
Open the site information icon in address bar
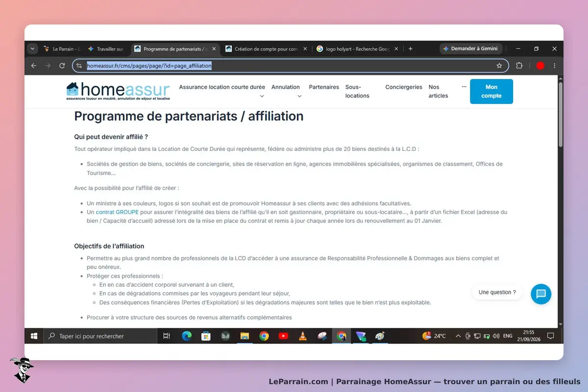[79, 66]
